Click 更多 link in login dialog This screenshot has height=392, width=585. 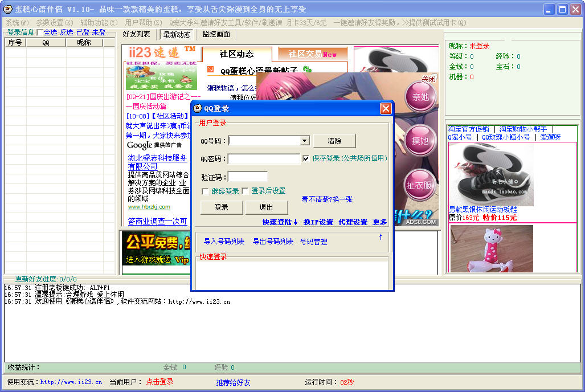[x=379, y=222]
